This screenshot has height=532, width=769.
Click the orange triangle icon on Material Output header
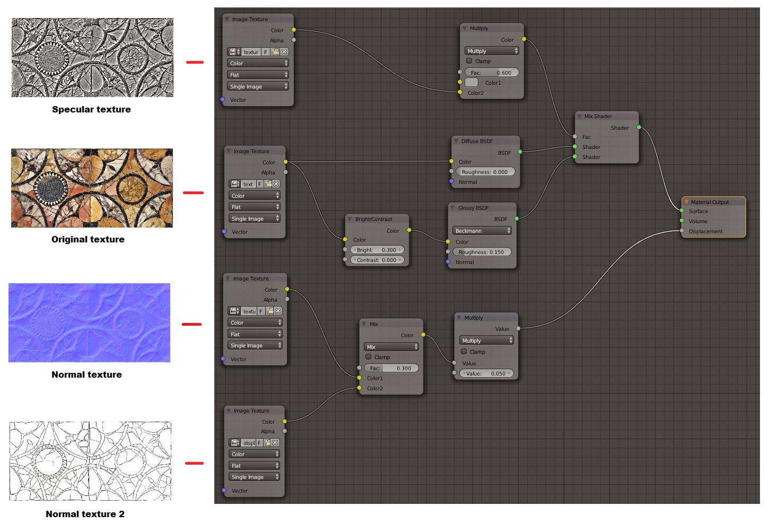click(686, 202)
